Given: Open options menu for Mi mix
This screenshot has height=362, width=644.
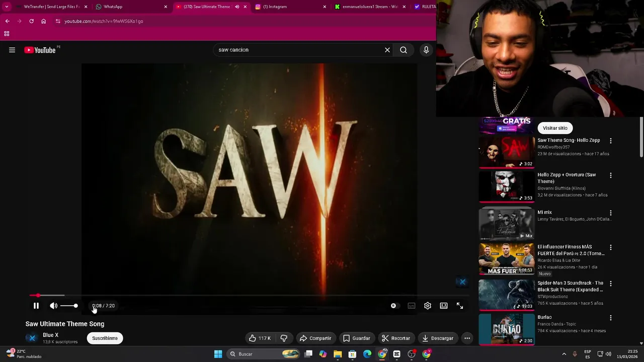Looking at the screenshot, I should pyautogui.click(x=611, y=213).
